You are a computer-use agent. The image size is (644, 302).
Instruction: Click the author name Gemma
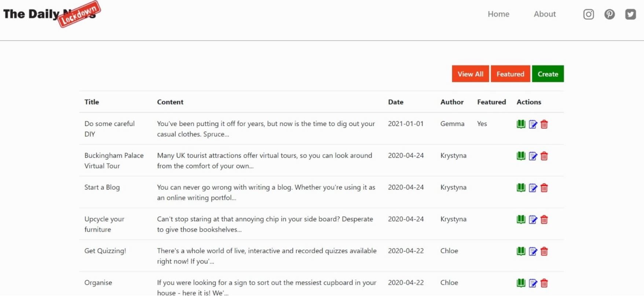(452, 124)
